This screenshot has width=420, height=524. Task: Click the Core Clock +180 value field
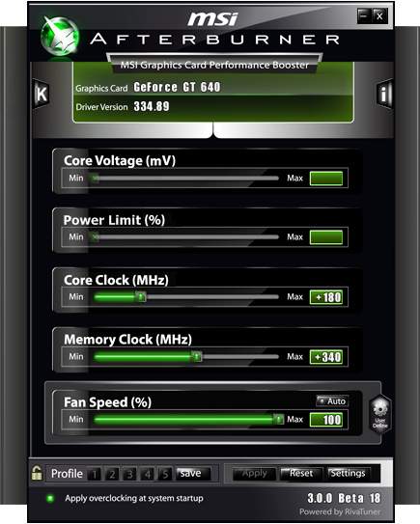(326, 297)
